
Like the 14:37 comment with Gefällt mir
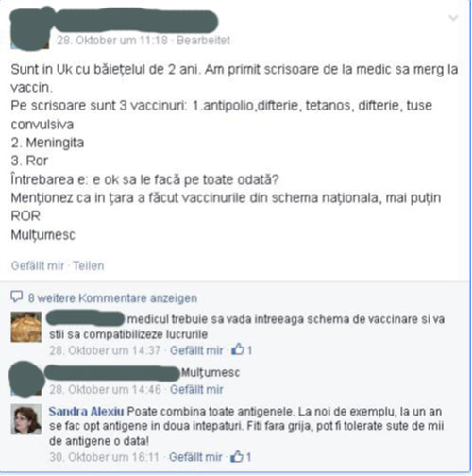pyautogui.click(x=196, y=350)
